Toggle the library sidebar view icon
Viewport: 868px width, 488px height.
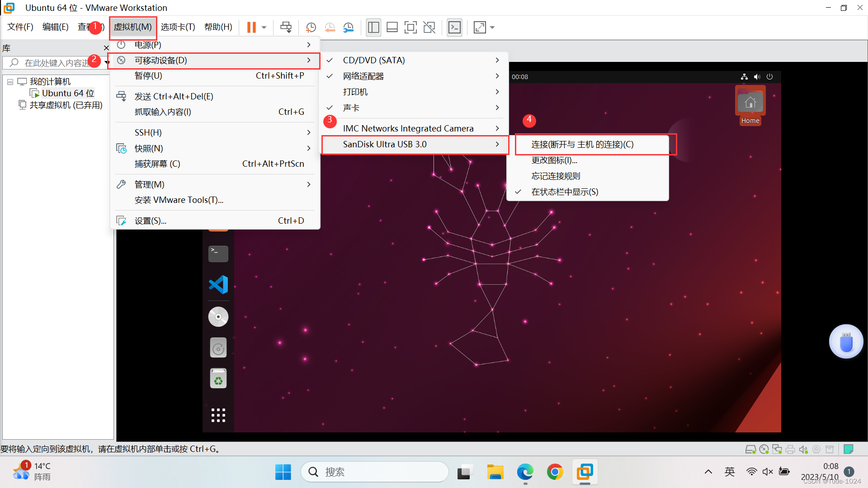[x=373, y=28]
